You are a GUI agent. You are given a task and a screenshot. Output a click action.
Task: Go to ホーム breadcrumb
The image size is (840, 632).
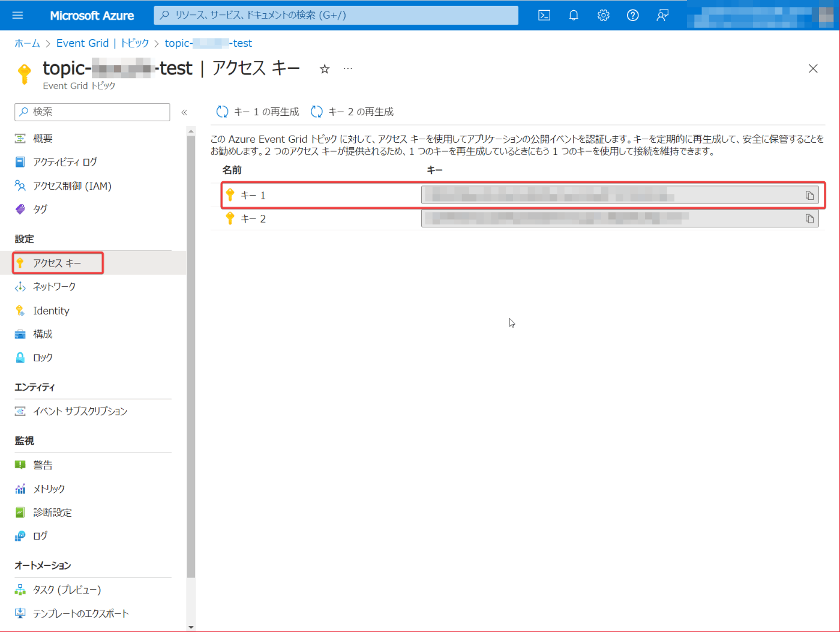[x=27, y=43]
